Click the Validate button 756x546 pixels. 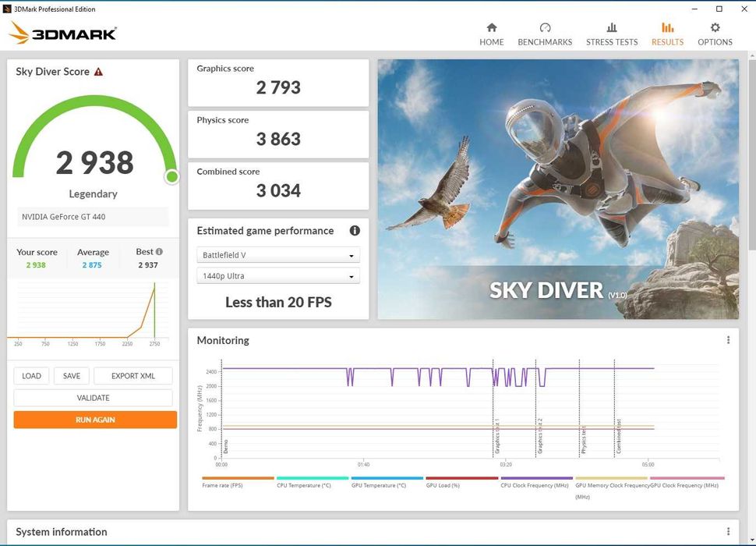[x=93, y=398]
